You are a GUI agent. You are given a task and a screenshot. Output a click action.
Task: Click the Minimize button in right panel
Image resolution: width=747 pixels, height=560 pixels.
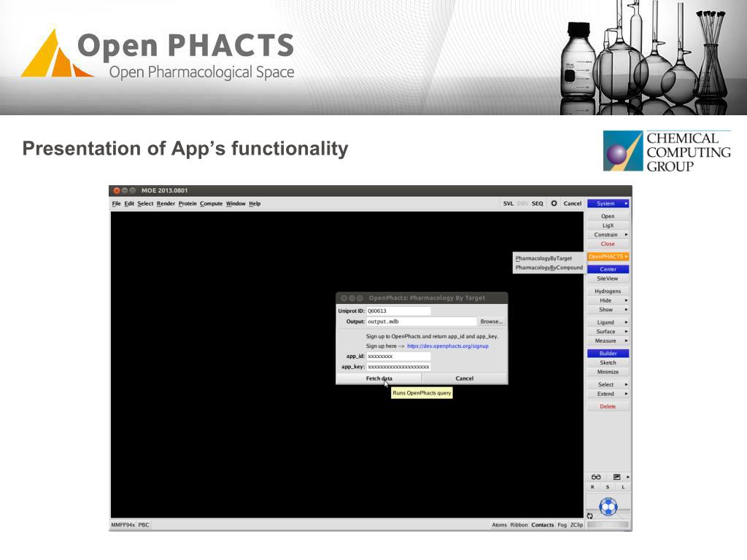point(608,372)
